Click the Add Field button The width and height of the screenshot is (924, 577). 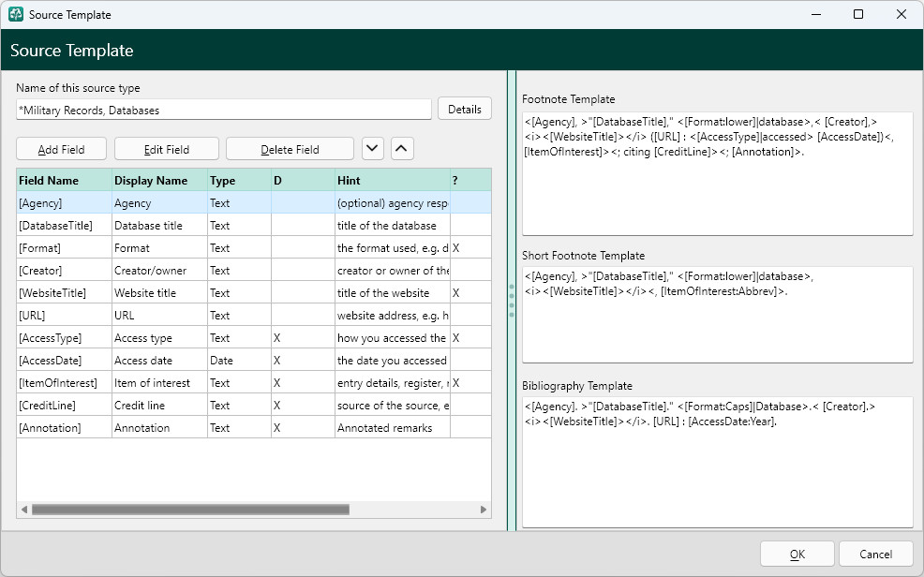(x=61, y=149)
